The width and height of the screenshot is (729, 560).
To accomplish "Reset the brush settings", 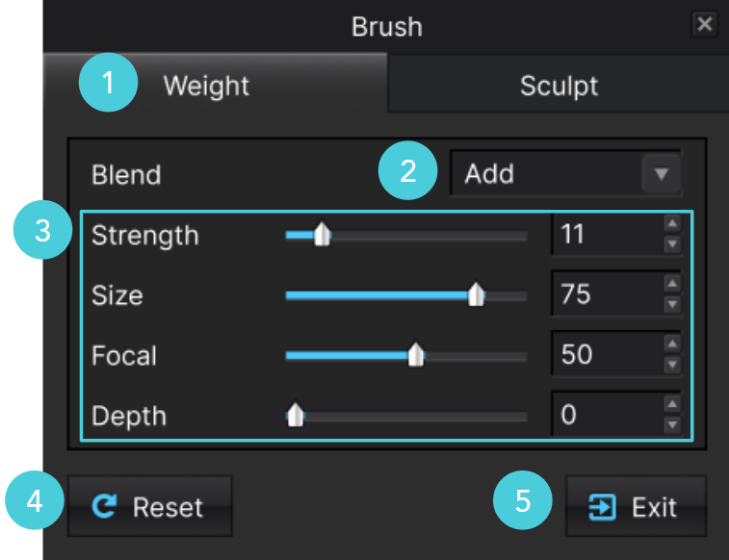I will pos(149,506).
